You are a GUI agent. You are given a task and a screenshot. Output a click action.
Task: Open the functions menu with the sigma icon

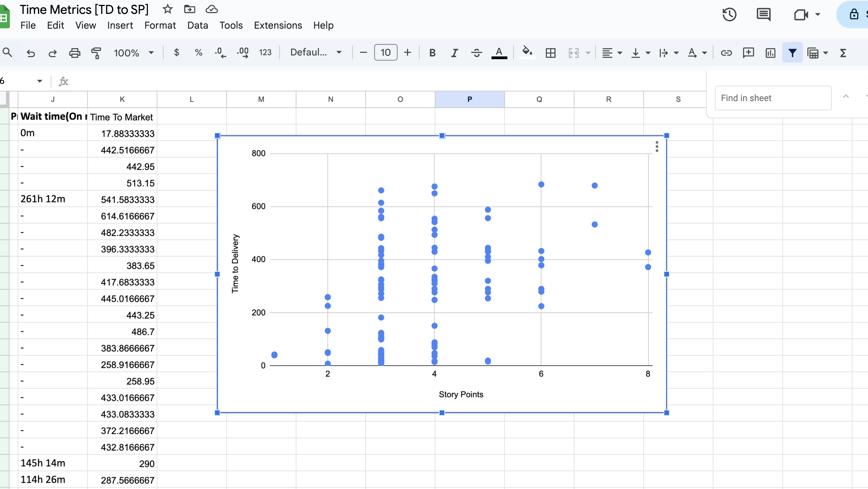843,53
